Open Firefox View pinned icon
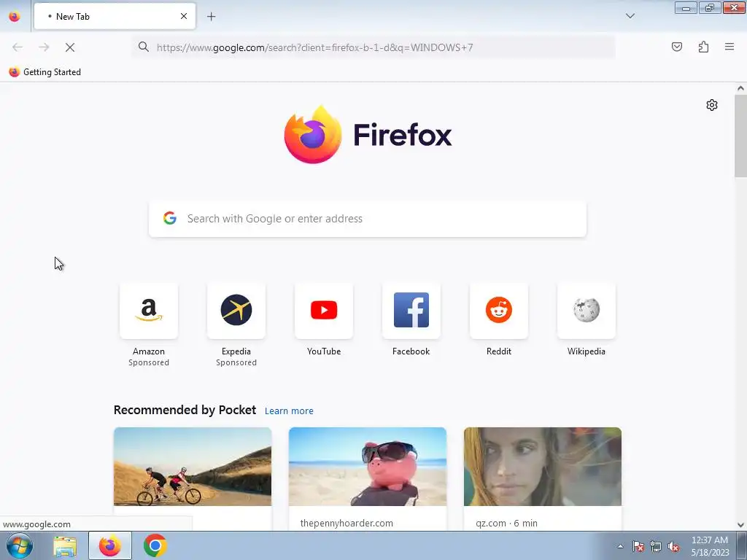The image size is (747, 560). coord(15,17)
